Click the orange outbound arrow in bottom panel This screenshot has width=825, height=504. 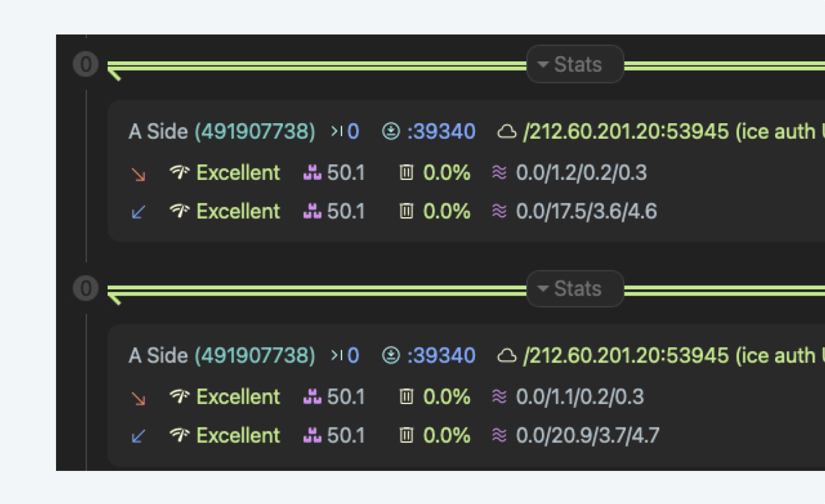(138, 399)
